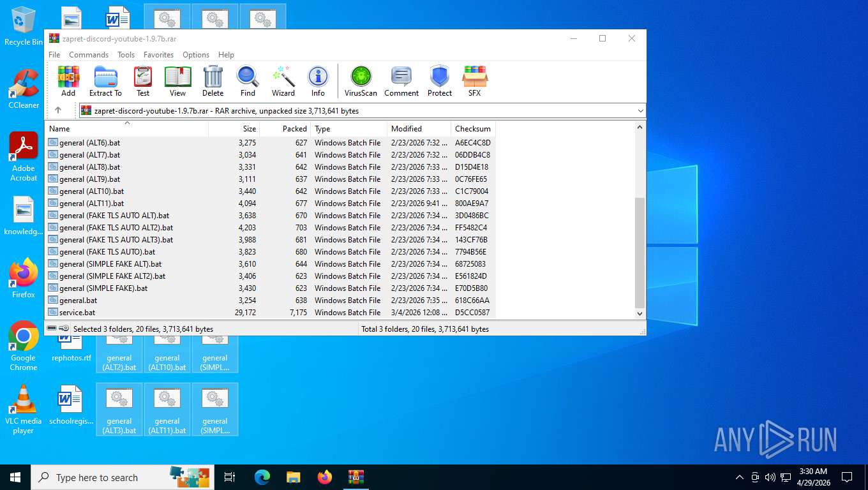
Task: Select general (ALT11).bat desktop file
Action: coord(167,409)
